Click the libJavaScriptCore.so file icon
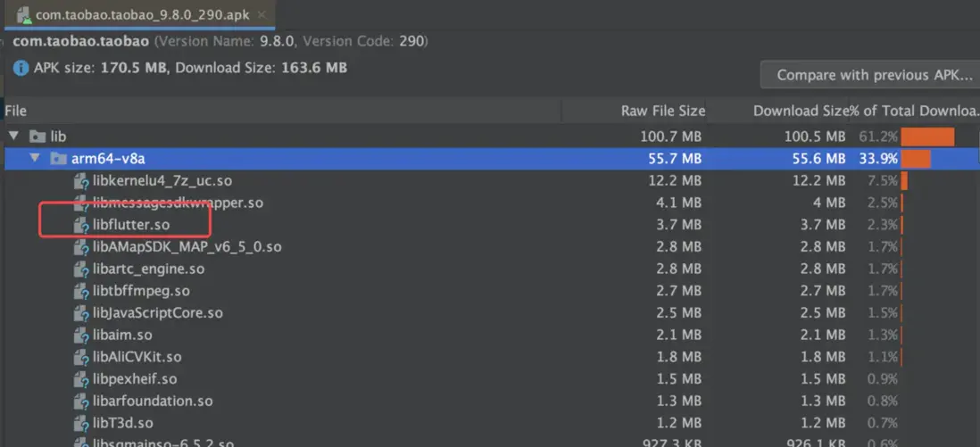The height and width of the screenshot is (447, 980). click(82, 313)
